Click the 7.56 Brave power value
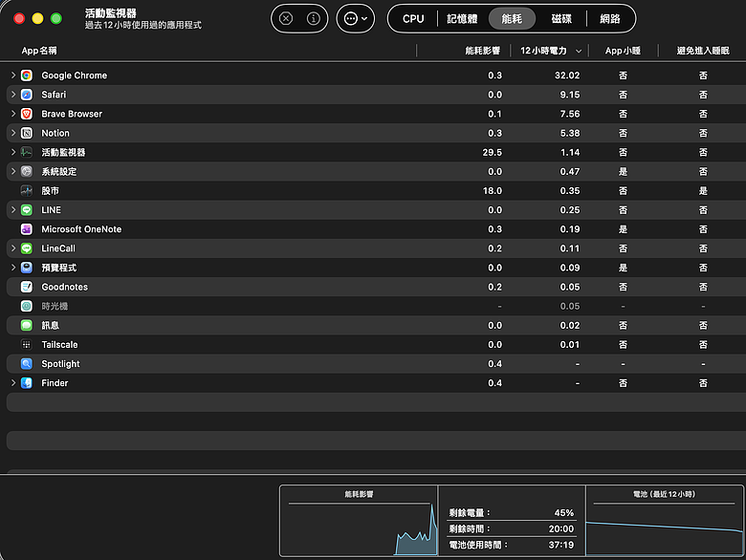 click(x=569, y=114)
